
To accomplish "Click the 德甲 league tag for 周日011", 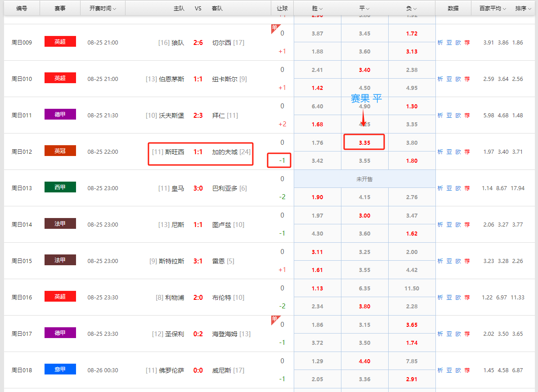I will [60, 114].
